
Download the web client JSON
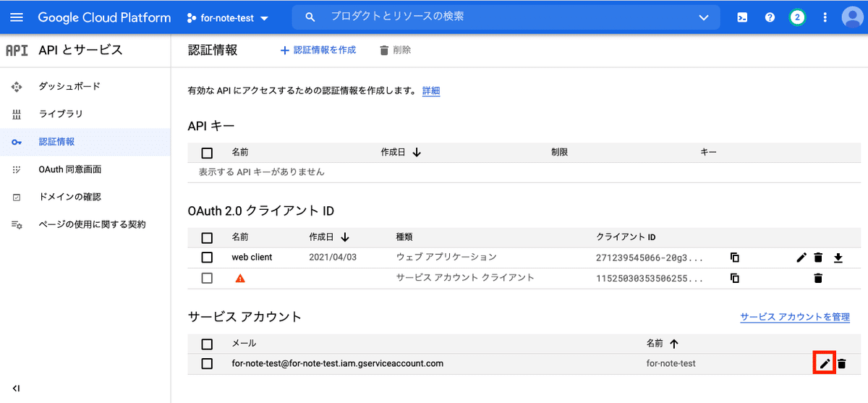click(838, 257)
